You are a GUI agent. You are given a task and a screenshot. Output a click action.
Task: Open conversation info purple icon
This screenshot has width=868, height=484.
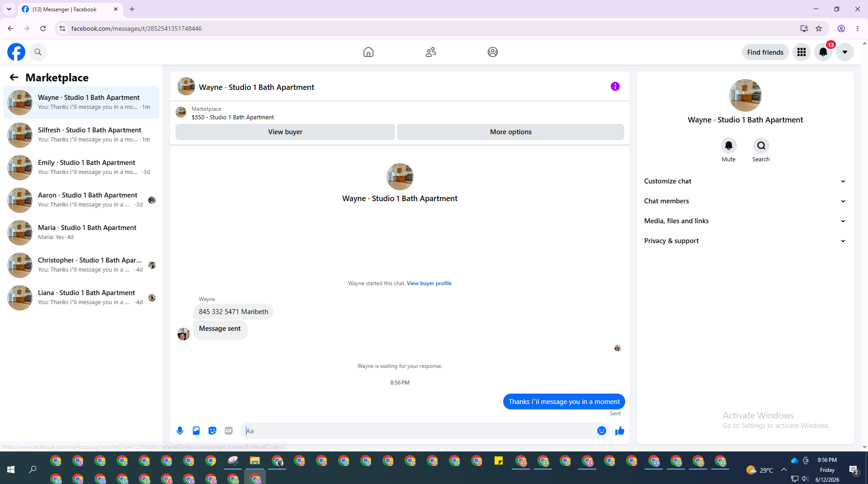[x=615, y=86]
